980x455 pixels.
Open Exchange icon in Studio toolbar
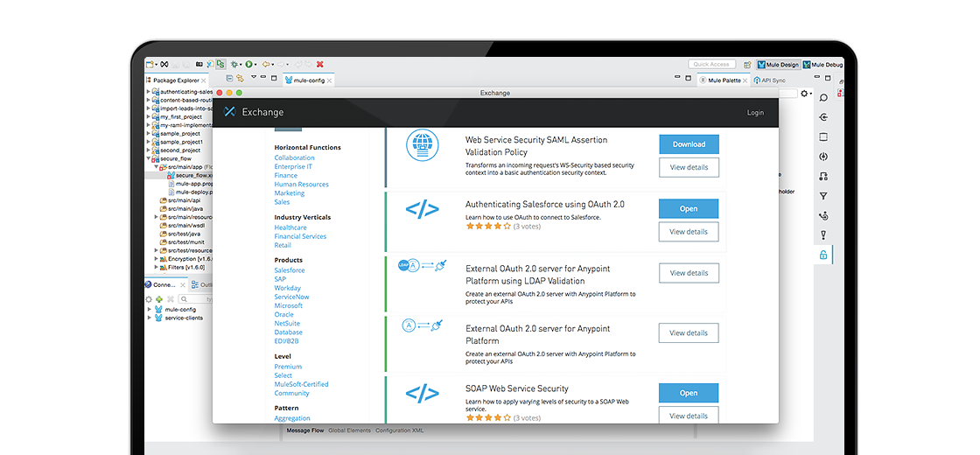(x=164, y=64)
